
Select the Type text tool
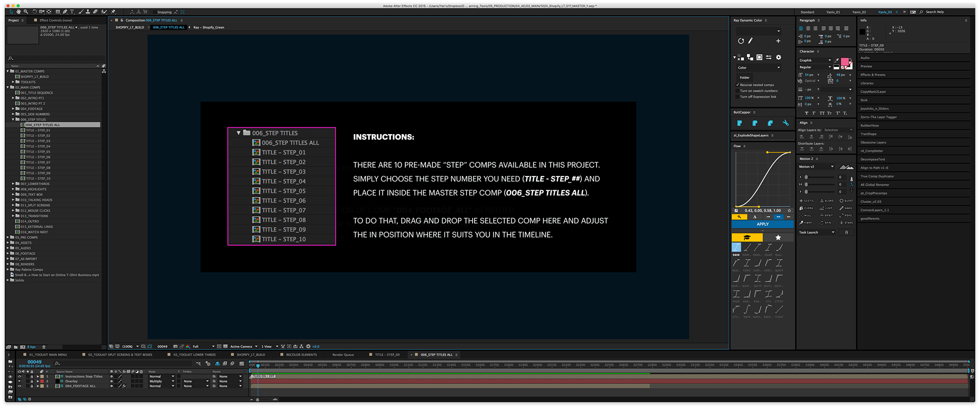(x=72, y=12)
